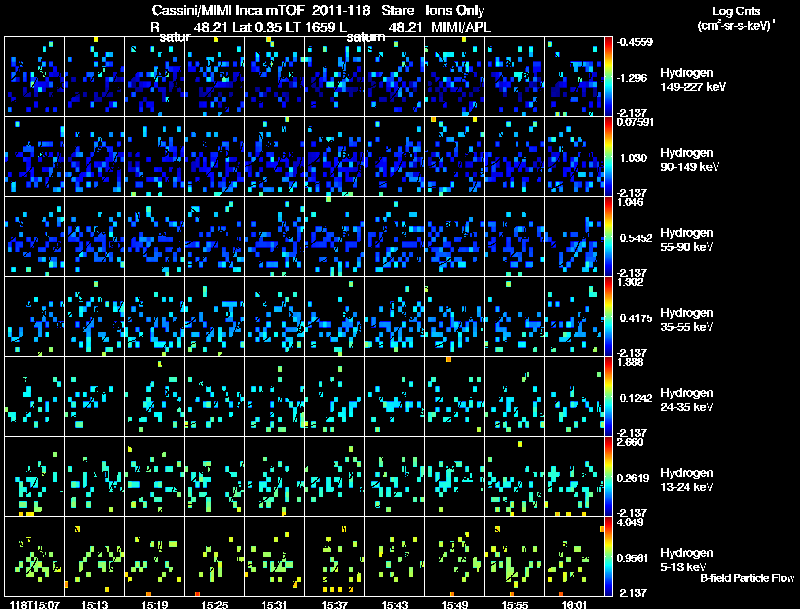Click the 1.046 colorbar maximum value

630,202
